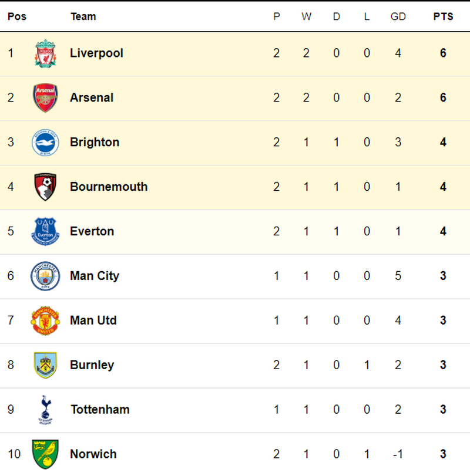Screen dimensions: 470x476
Task: Sort by GD column header
Action: pyautogui.click(x=398, y=16)
